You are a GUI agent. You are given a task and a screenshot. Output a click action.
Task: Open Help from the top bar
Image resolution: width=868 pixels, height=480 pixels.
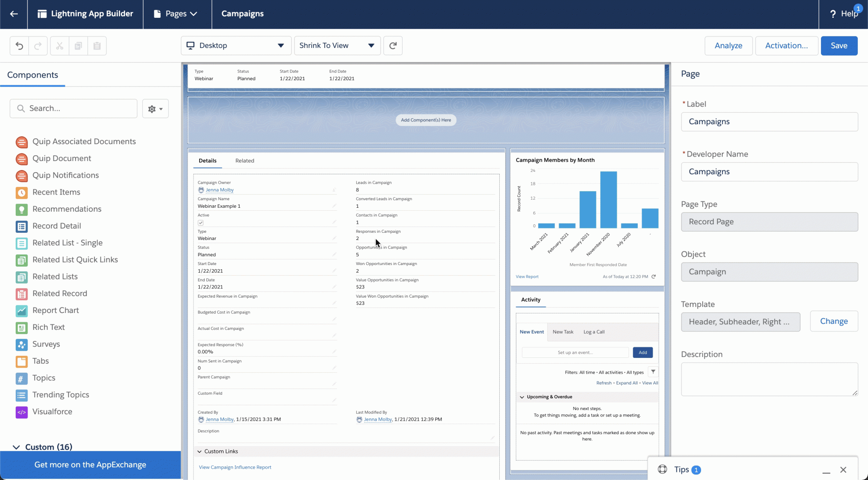point(846,14)
